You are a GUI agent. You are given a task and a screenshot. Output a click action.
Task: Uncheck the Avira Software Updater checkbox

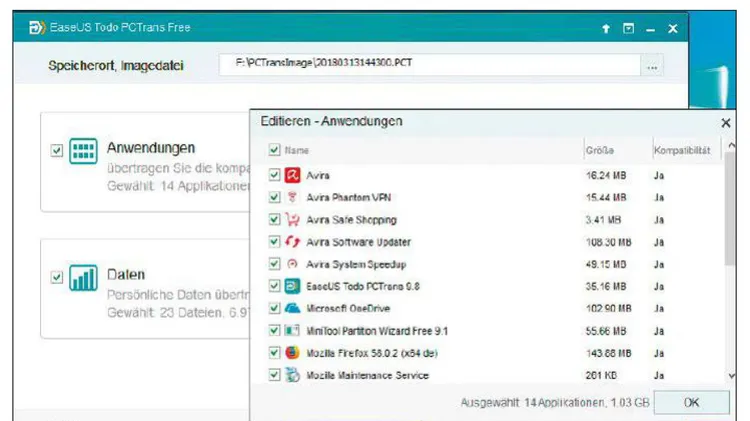274,242
